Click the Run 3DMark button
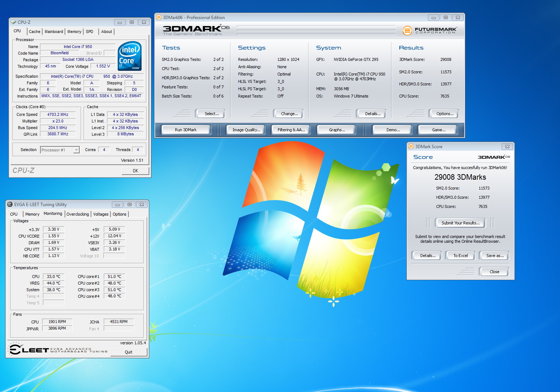The width and height of the screenshot is (560, 392). pyautogui.click(x=186, y=130)
